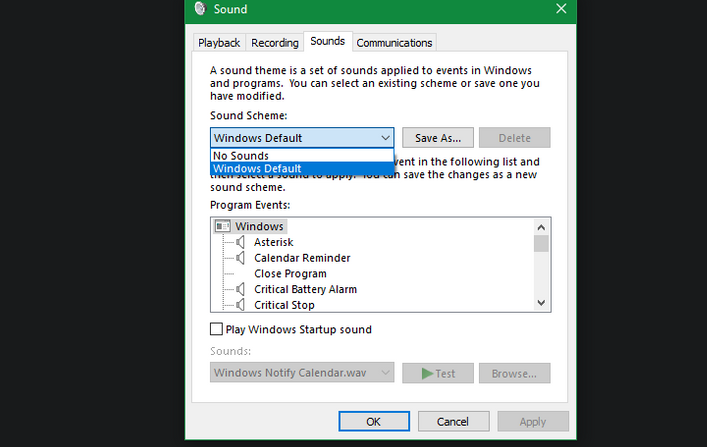
Task: Open the Sound Scheme dropdown arrow
Action: click(385, 138)
